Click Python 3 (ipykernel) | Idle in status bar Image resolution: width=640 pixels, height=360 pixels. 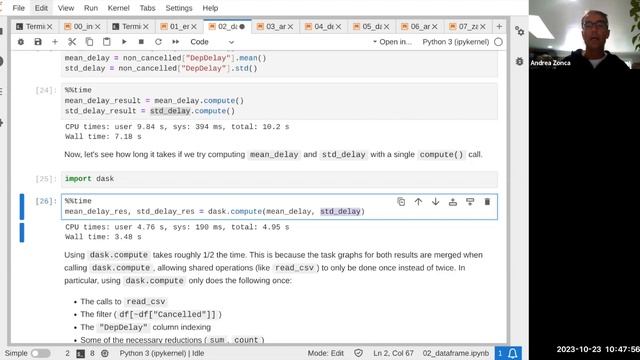click(162, 353)
